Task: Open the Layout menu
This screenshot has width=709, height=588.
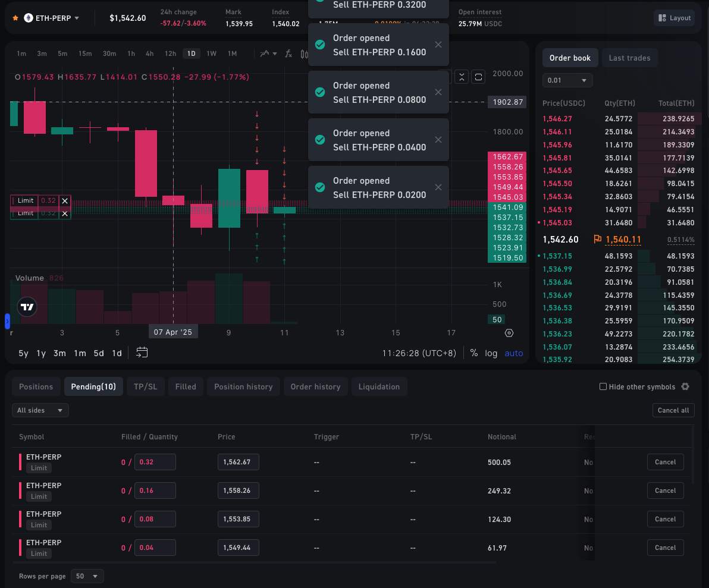Action: click(674, 18)
